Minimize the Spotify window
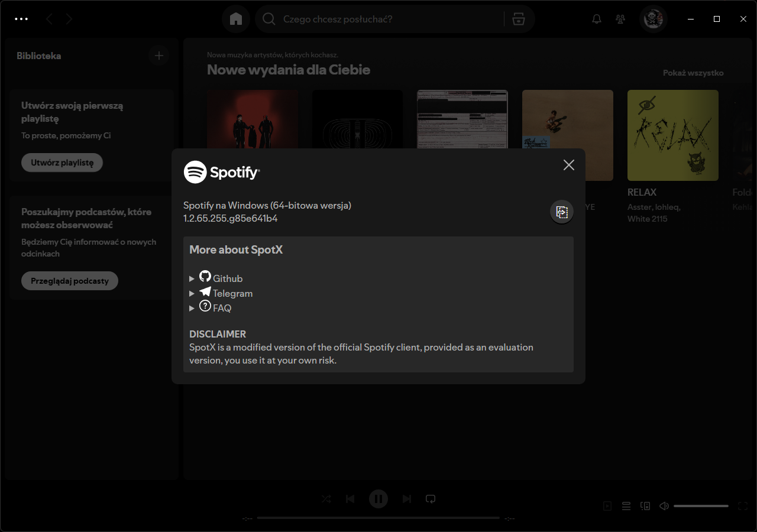The height and width of the screenshot is (532, 757). click(x=690, y=19)
